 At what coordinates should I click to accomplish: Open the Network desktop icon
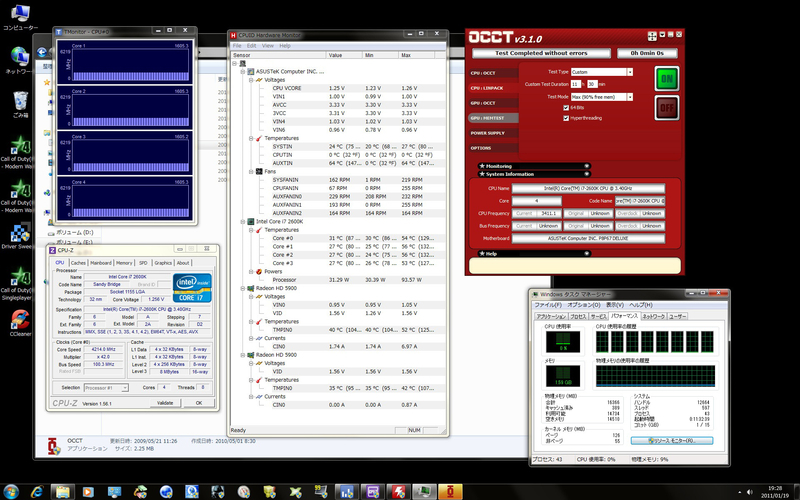coord(18,60)
